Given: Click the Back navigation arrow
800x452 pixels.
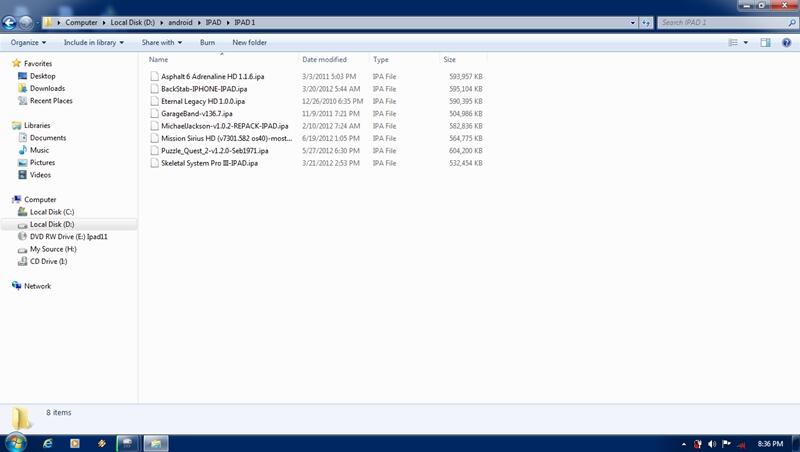Looking at the screenshot, I should 9,22.
